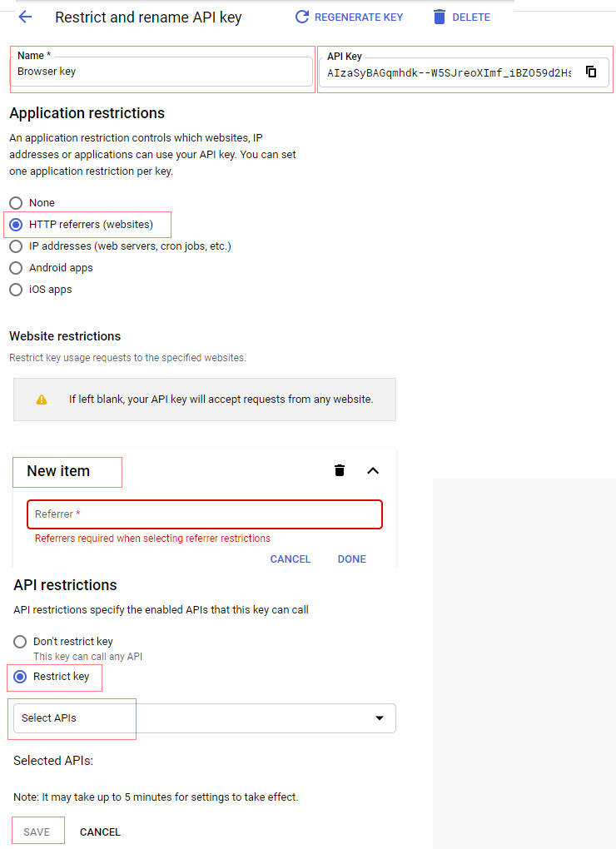Click the REGENERATE KEY text
Image resolution: width=616 pixels, height=849 pixels.
(x=359, y=17)
